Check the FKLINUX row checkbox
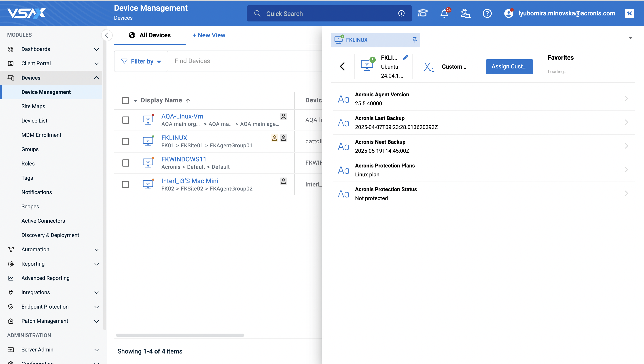Viewport: 644px width, 364px height. pos(125,142)
